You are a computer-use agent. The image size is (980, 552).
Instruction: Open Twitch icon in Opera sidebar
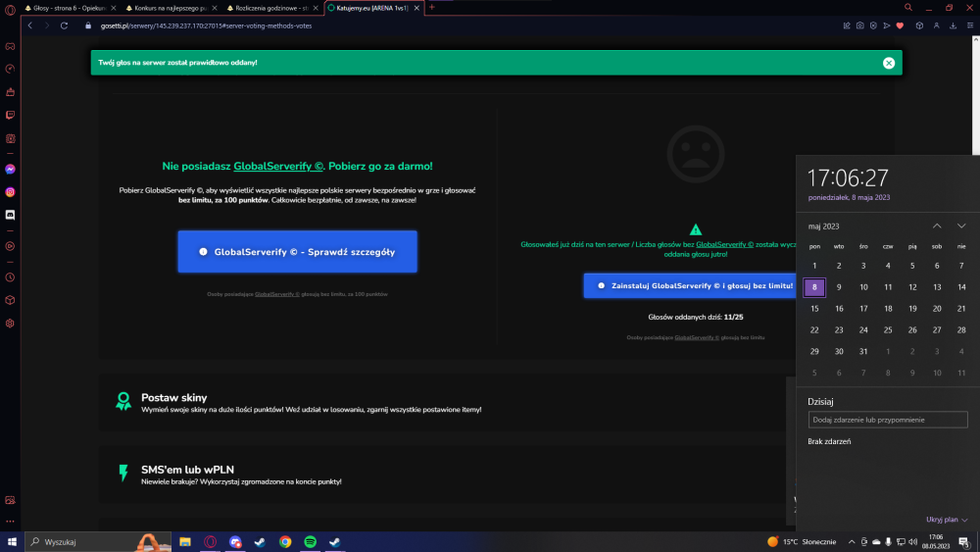10,115
